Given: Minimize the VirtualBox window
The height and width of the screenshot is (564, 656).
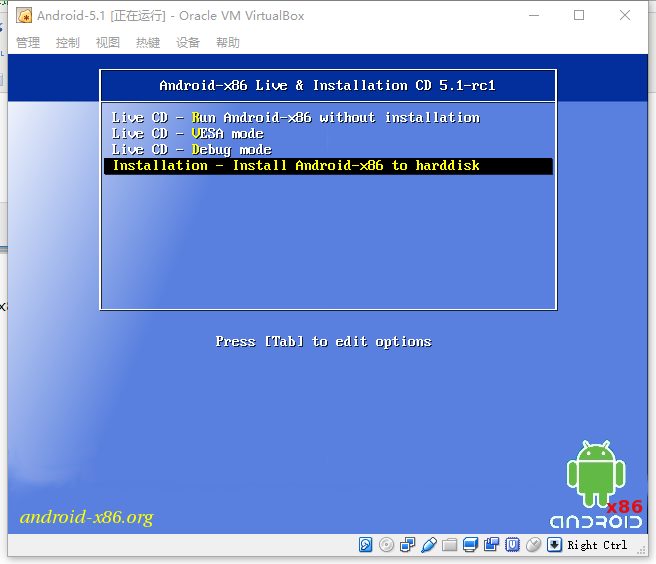Looking at the screenshot, I should pyautogui.click(x=534, y=15).
